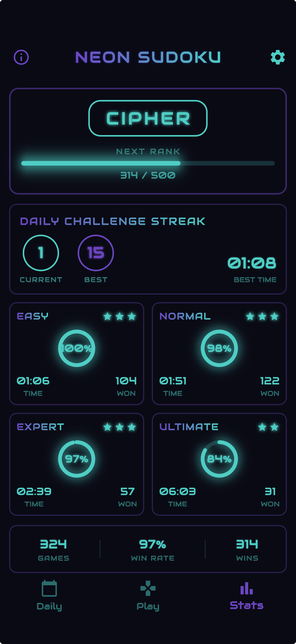Image resolution: width=296 pixels, height=644 pixels.
Task: Switch to the Daily tab label
Action: pyautogui.click(x=49, y=606)
